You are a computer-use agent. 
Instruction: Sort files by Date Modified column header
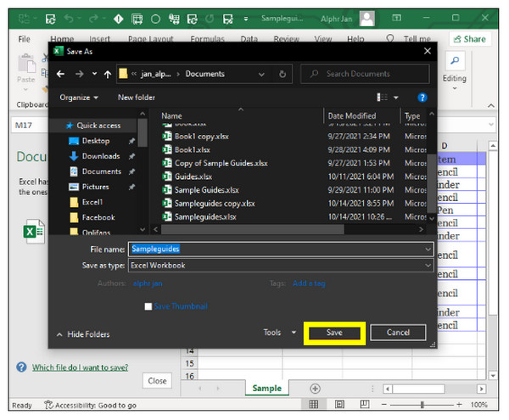[352, 116]
